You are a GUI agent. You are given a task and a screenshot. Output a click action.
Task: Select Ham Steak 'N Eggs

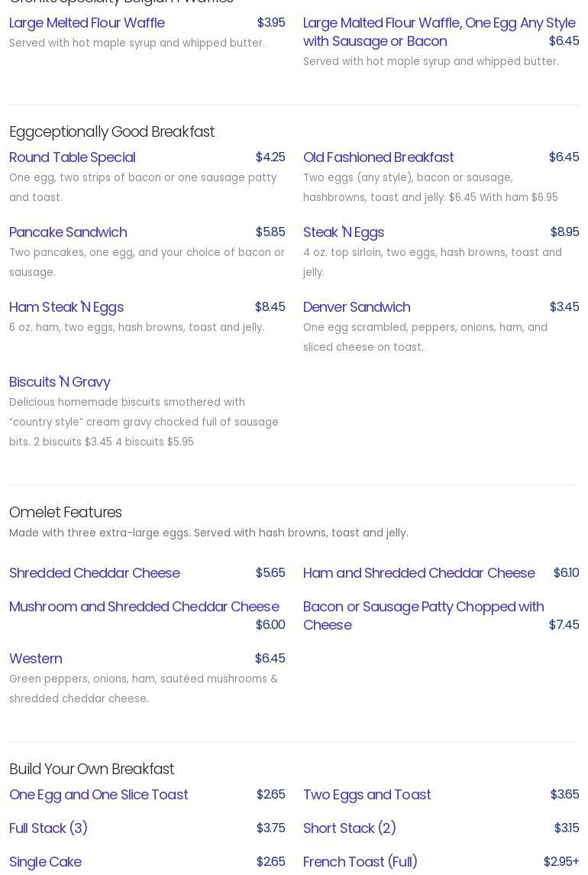coord(66,307)
